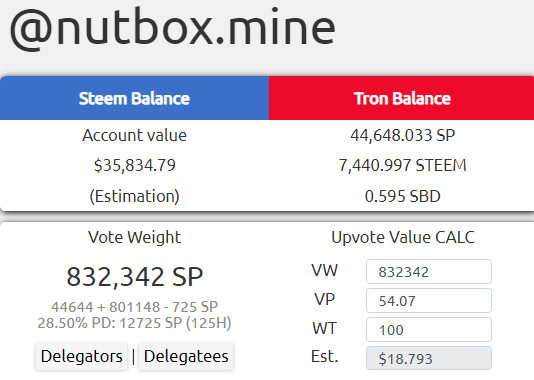Click the VP input field
Screen dimensions: 534x380
(x=429, y=300)
